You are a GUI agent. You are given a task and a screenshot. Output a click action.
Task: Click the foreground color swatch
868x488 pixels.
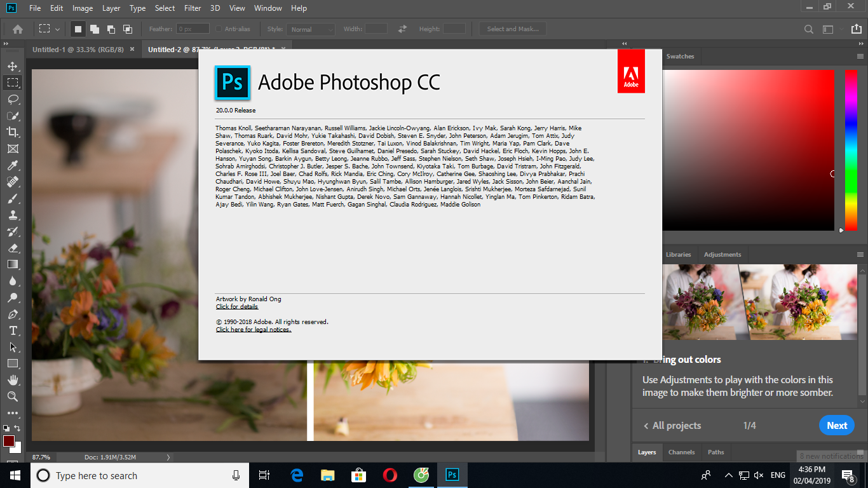tap(8, 440)
